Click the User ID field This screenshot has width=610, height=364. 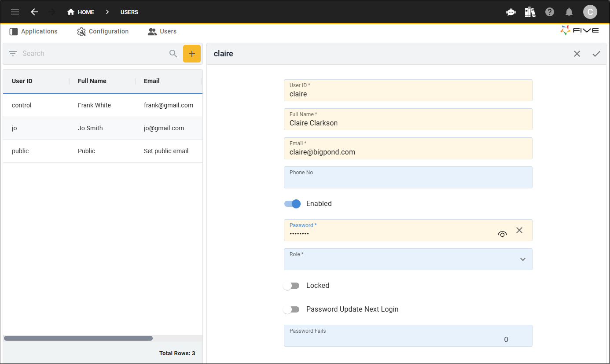[x=408, y=90]
